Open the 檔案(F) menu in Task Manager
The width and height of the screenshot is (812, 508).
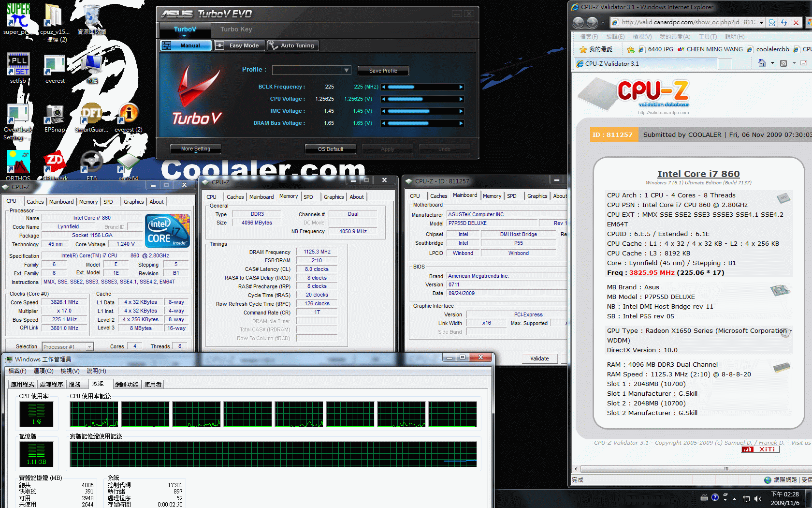18,371
